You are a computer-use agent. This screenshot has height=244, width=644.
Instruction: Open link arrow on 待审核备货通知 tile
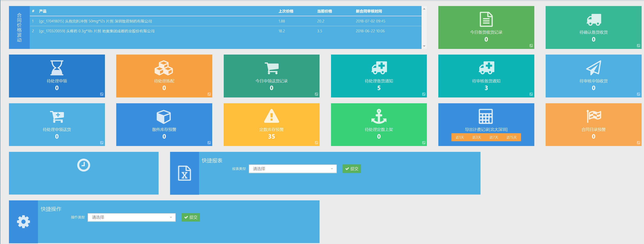coord(531,94)
